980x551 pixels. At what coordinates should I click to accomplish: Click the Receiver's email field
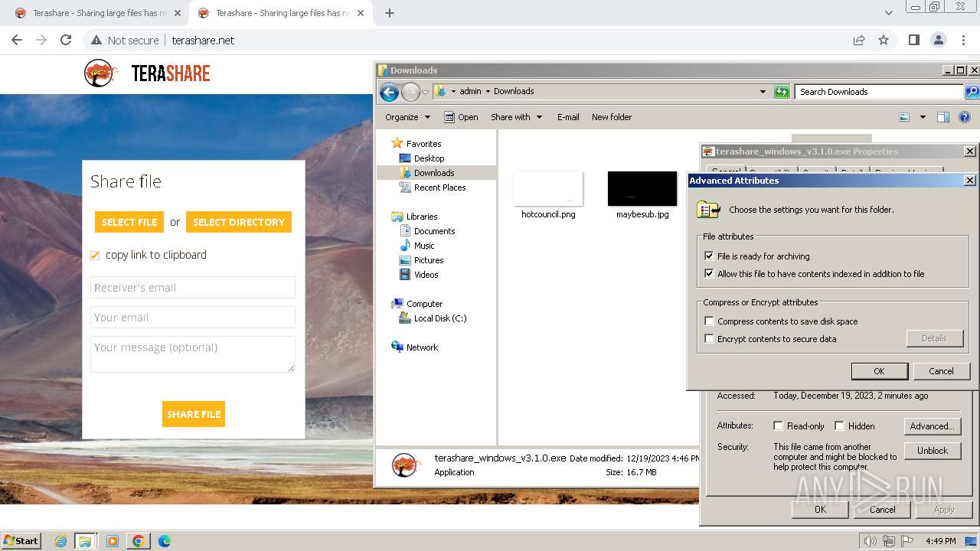pos(193,288)
